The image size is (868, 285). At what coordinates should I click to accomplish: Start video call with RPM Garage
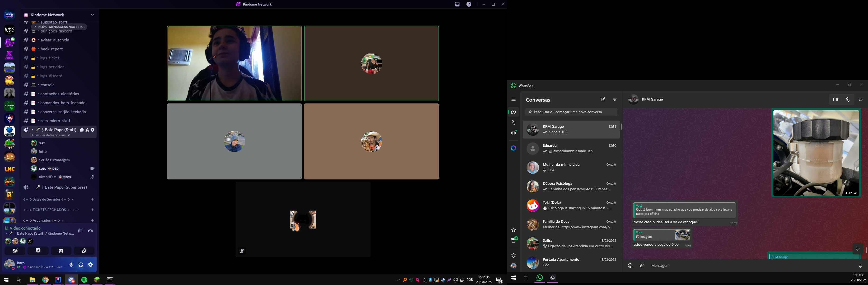[835, 99]
